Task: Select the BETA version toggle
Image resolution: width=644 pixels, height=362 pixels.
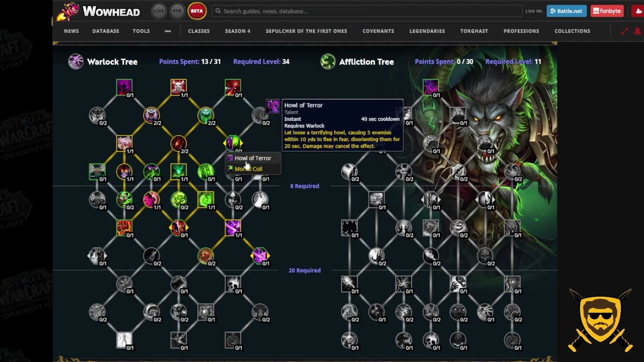Action: (x=197, y=11)
